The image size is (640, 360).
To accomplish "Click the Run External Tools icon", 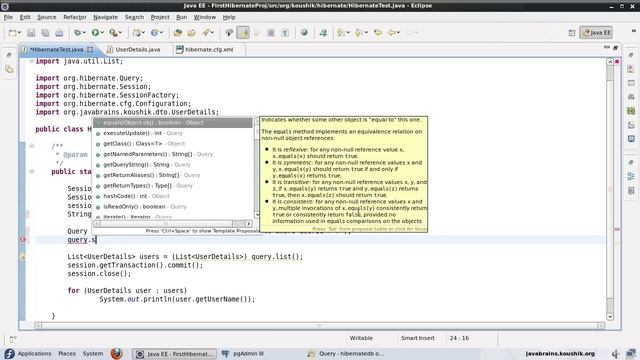I will 113,33.
